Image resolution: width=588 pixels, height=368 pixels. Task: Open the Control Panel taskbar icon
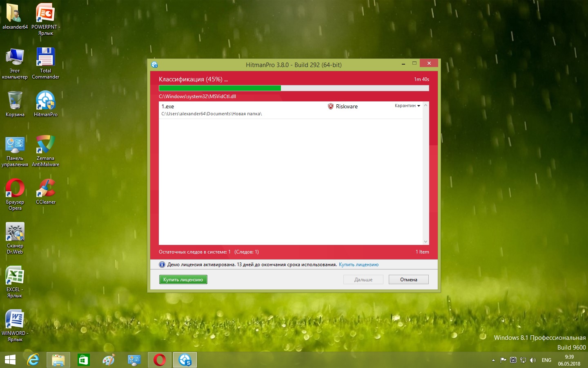(x=134, y=360)
